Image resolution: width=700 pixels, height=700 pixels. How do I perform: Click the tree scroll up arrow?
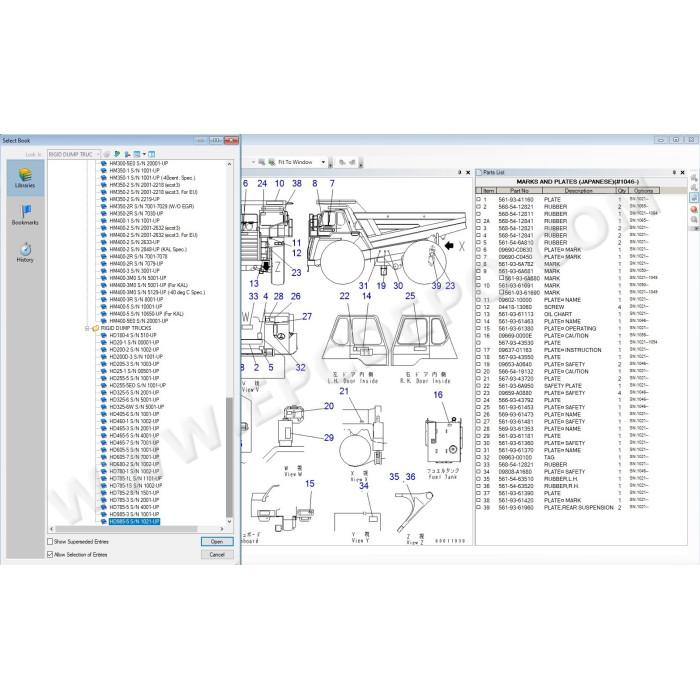coord(229,164)
